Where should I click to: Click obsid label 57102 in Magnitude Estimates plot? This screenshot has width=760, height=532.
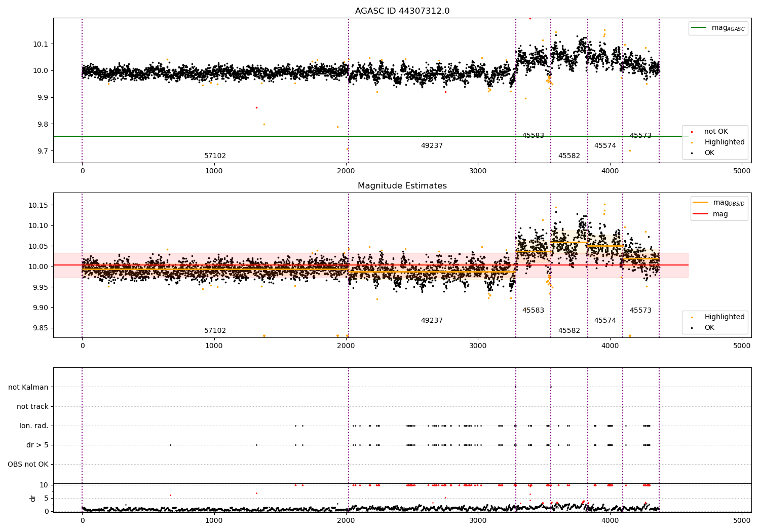click(215, 331)
